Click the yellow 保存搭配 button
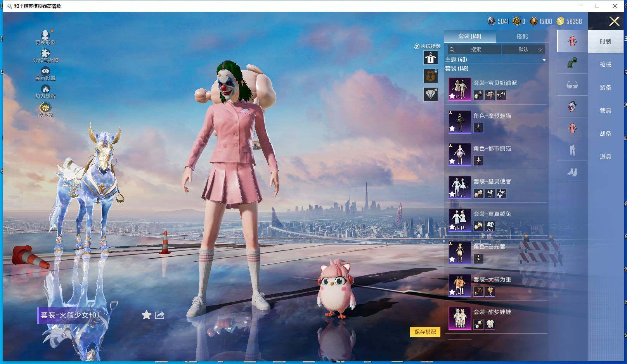This screenshot has height=364, width=627. point(425,332)
